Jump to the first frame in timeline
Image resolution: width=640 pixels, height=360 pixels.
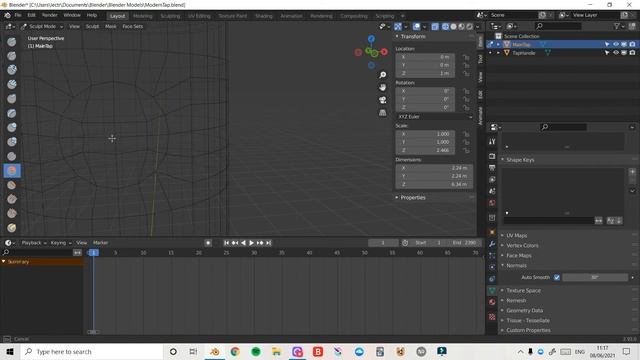point(227,243)
